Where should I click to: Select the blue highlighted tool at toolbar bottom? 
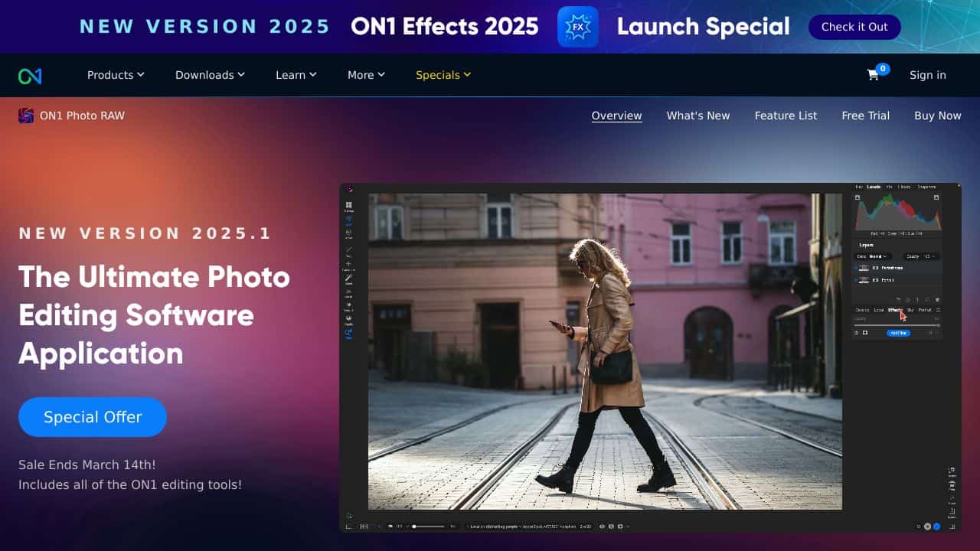[349, 333]
